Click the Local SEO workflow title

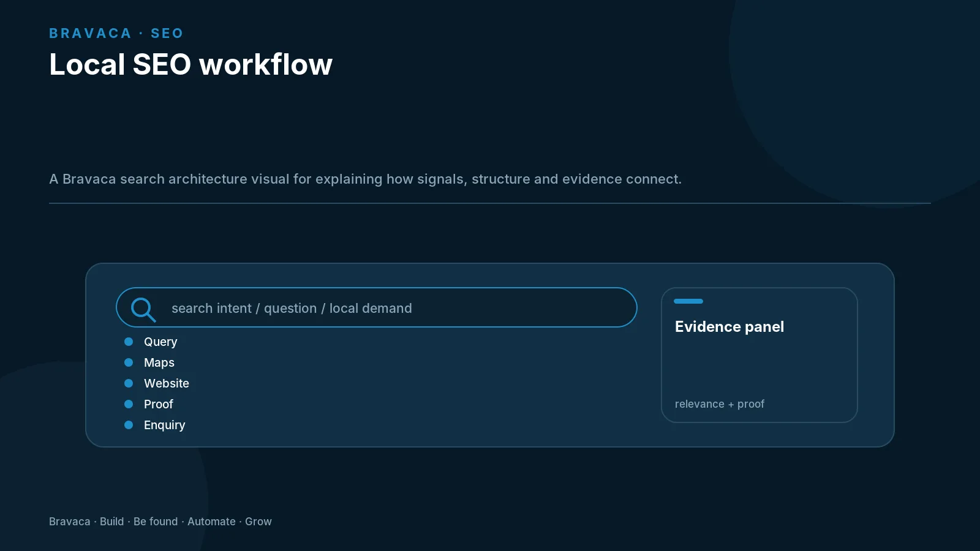click(190, 64)
